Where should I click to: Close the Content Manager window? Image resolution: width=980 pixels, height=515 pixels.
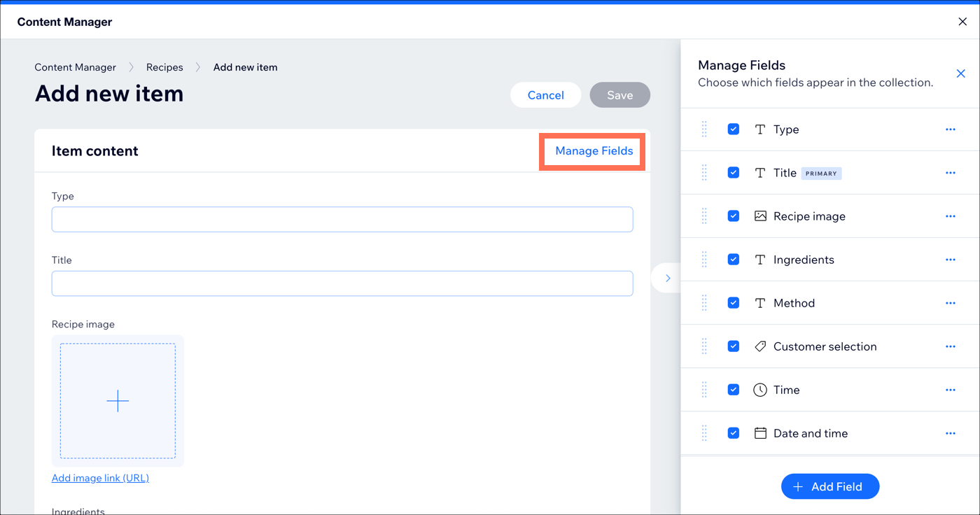pos(962,22)
